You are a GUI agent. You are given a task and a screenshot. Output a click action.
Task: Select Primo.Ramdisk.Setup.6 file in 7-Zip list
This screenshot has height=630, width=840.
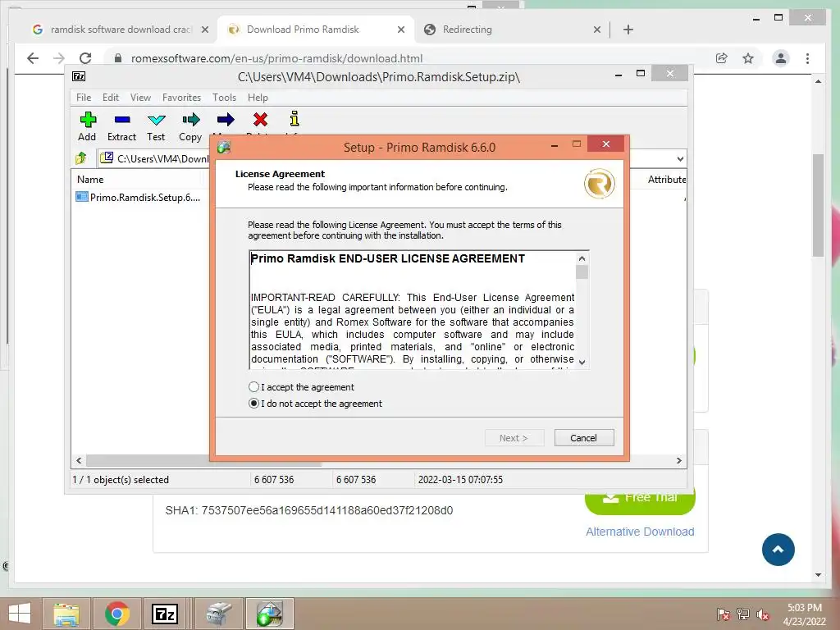tap(138, 197)
